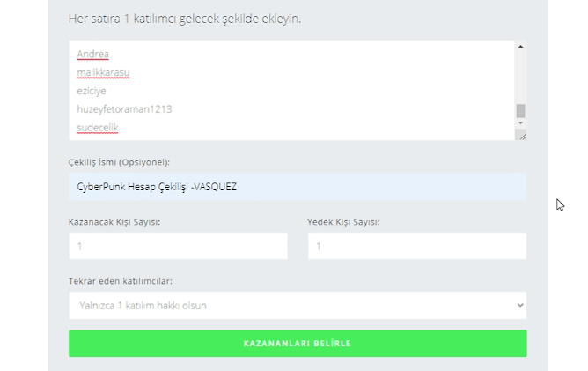Click sudecelik in the participant list
Screen dimensions: 588x371
[98, 128]
